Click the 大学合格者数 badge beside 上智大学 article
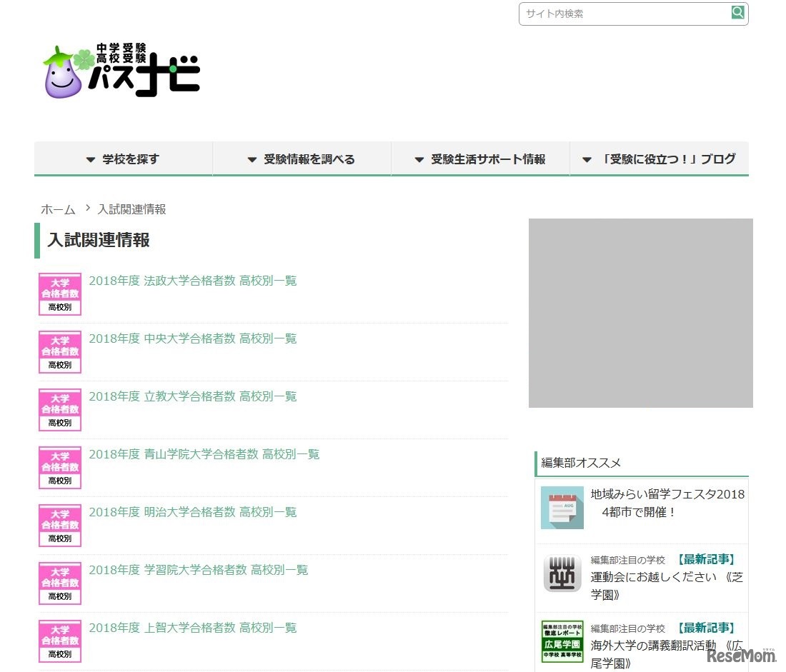Image resolution: width=786 pixels, height=672 pixels. 60,640
